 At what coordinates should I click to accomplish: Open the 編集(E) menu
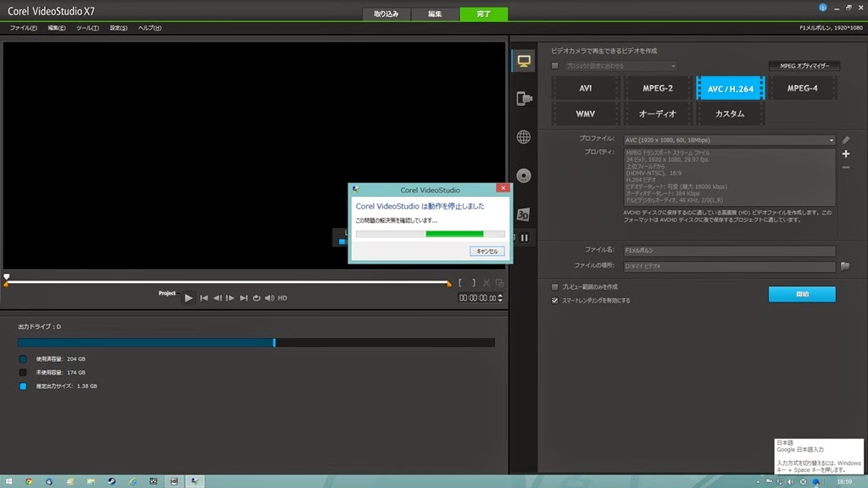pos(56,28)
